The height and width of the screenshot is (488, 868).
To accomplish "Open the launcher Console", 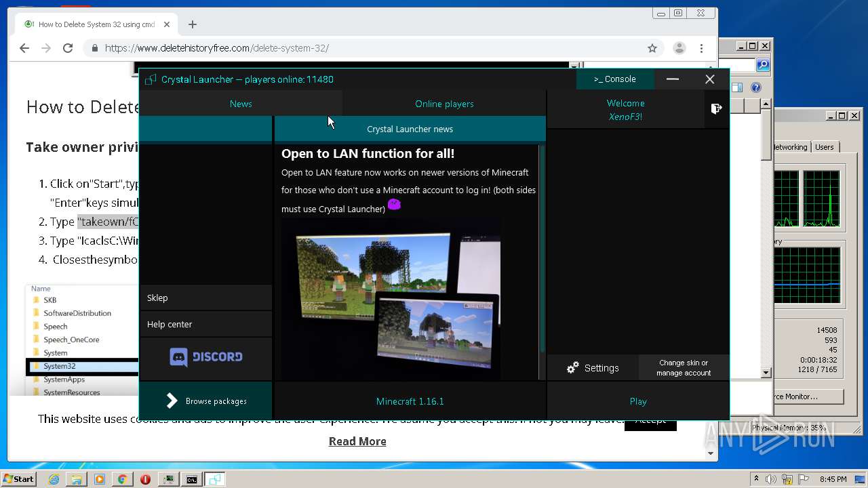I will pyautogui.click(x=615, y=79).
